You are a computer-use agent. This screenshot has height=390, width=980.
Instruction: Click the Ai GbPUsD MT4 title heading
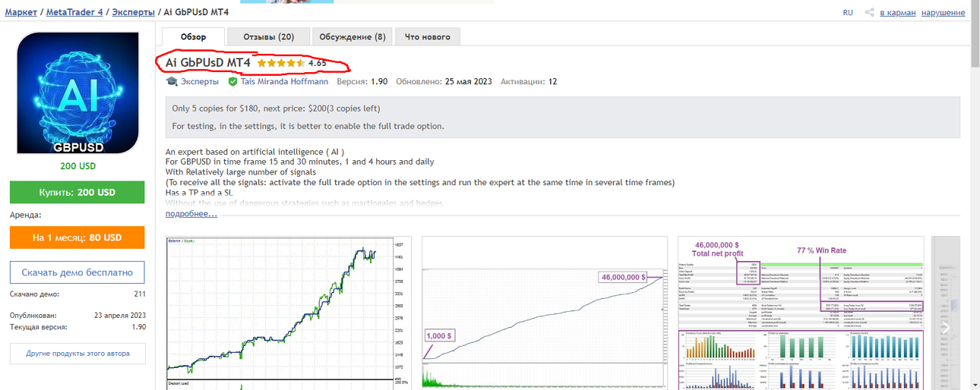pyautogui.click(x=207, y=63)
